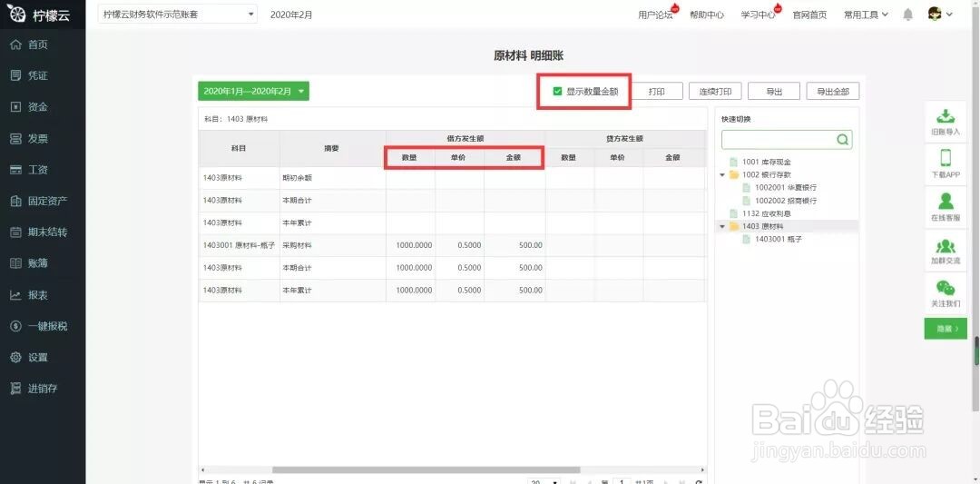Image resolution: width=980 pixels, height=484 pixels.
Task: Open 首页 in the left sidebar
Action: point(37,44)
